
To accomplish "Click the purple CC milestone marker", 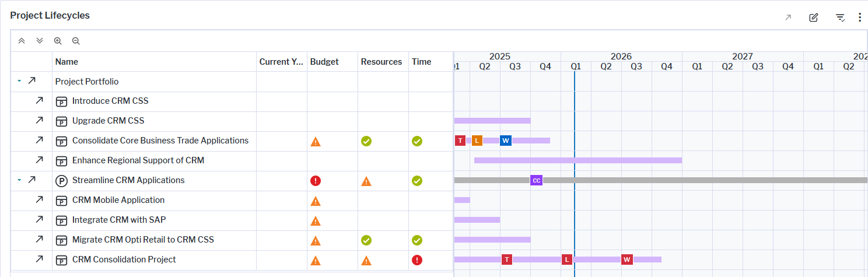I will (536, 180).
